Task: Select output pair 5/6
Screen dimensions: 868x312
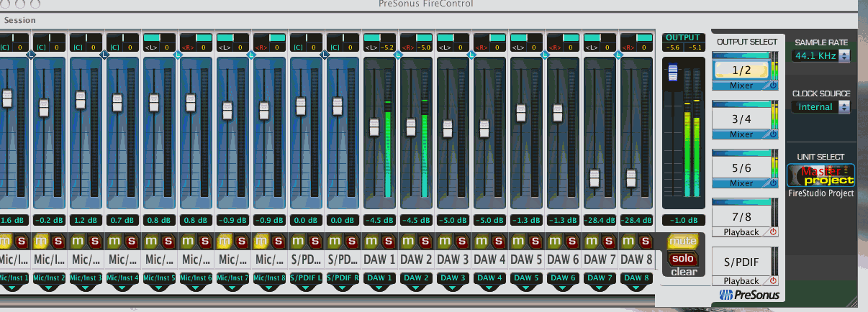Action: point(741,168)
